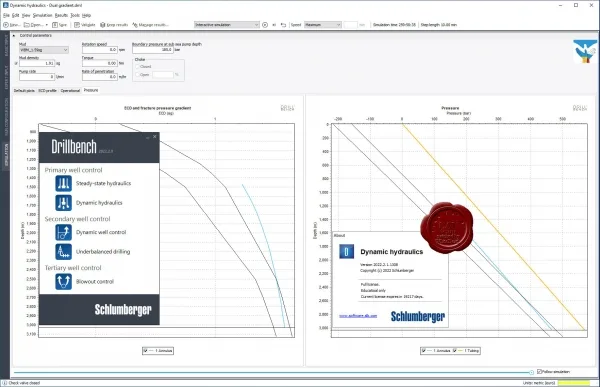This screenshot has height=387, width=600.
Task: Select the Run configuration sidebar tab
Action: tap(6, 117)
